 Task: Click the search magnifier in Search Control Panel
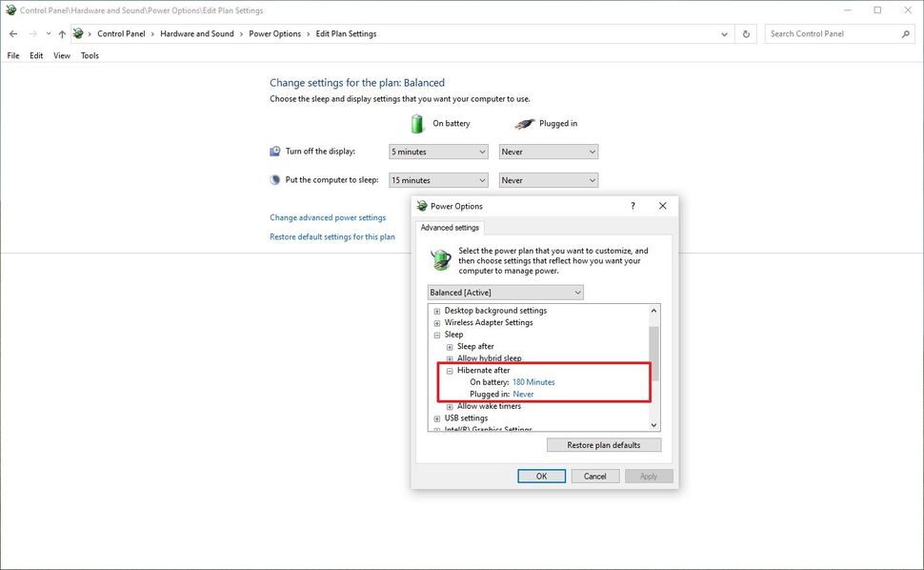tap(906, 33)
